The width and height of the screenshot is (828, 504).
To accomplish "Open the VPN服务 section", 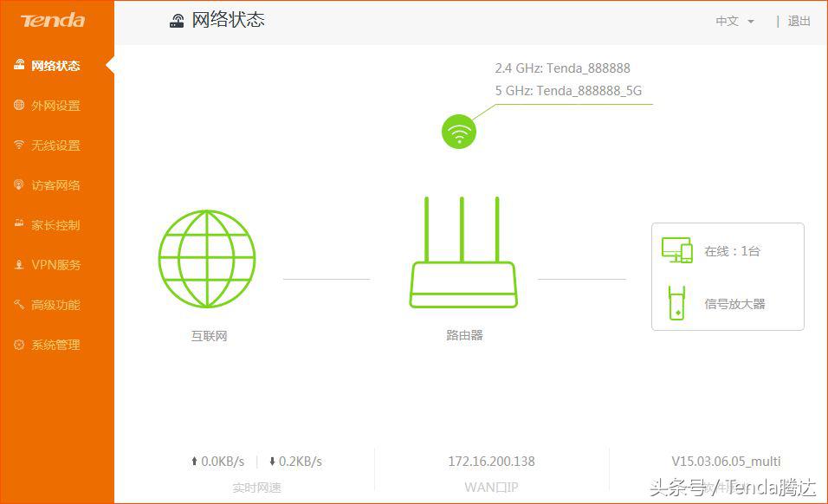I will (19, 264).
